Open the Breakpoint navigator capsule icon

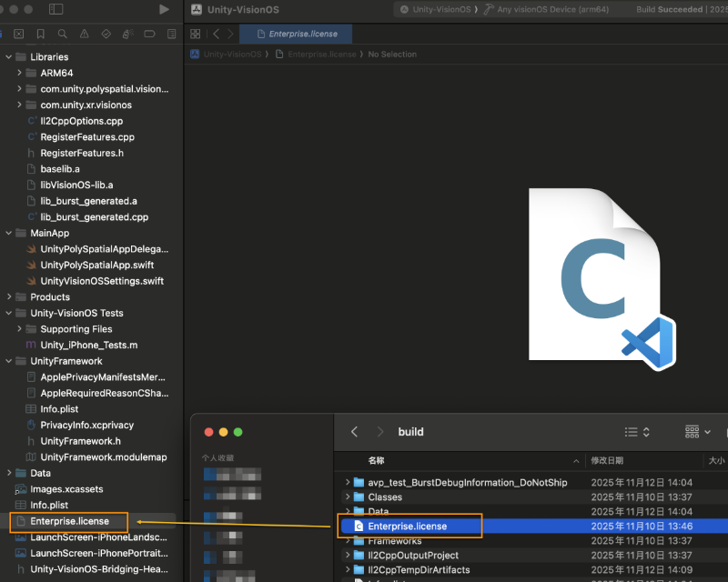pyautogui.click(x=148, y=34)
